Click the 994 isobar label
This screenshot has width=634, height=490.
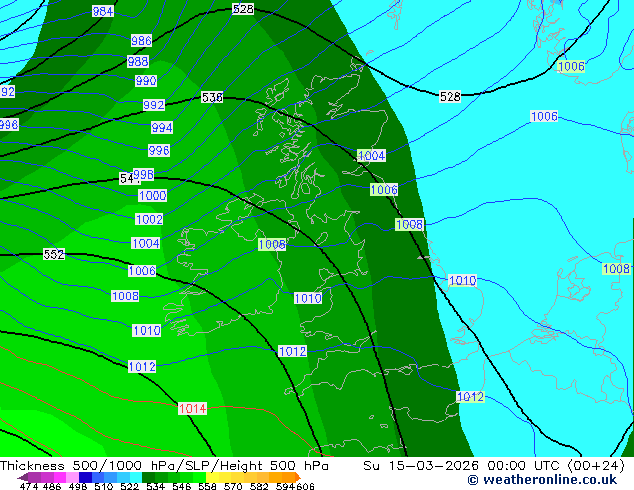click(162, 128)
